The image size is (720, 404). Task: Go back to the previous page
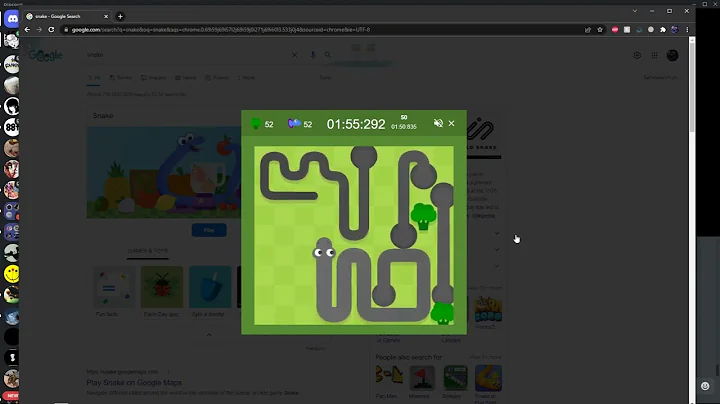[27, 29]
